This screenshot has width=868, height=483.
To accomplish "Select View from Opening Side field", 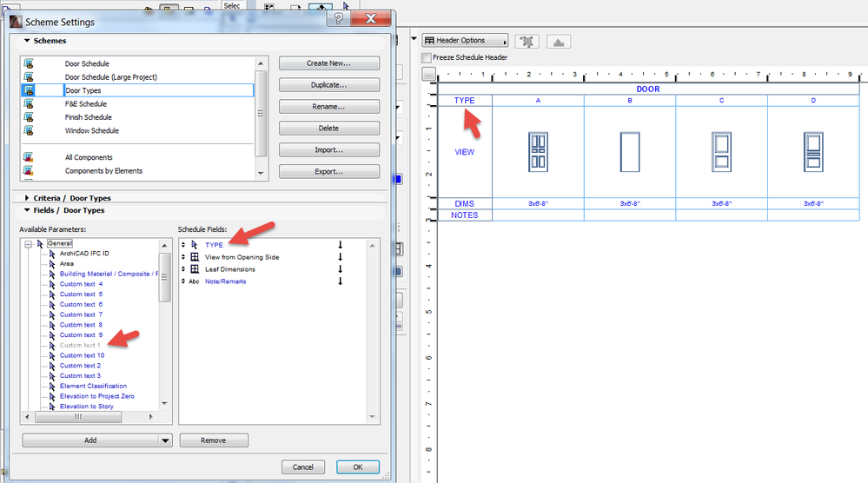I will [x=242, y=257].
